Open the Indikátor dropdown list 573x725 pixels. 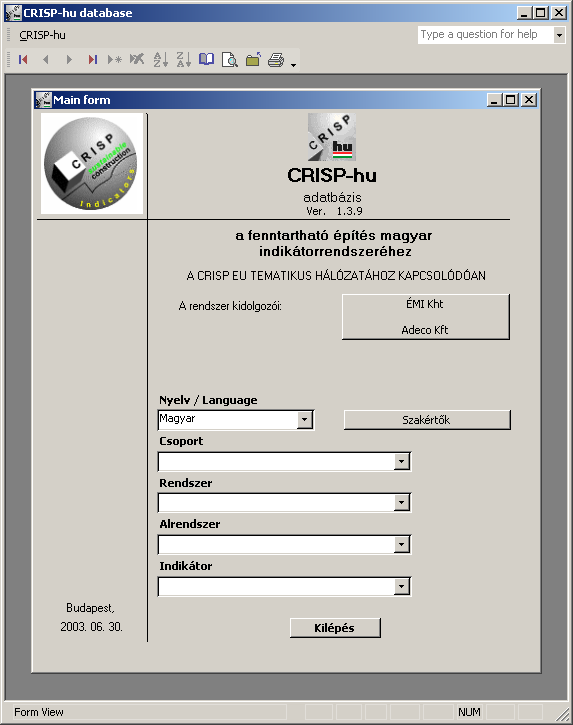[x=401, y=587]
